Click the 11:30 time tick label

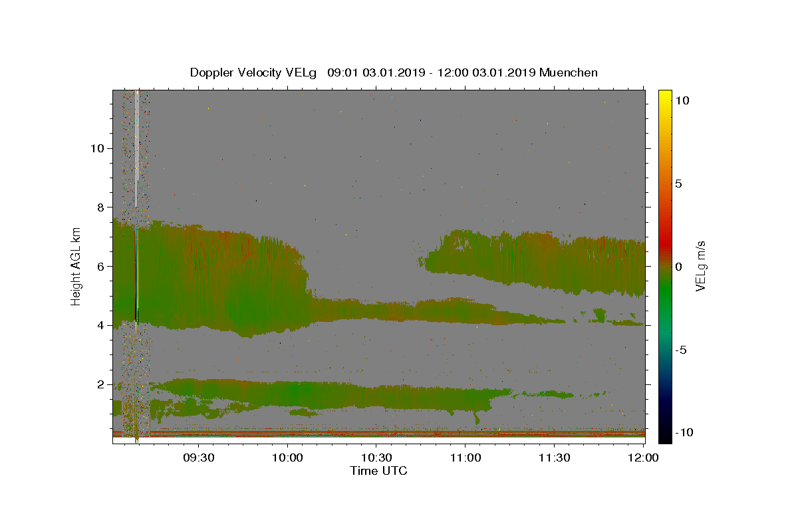(553, 458)
